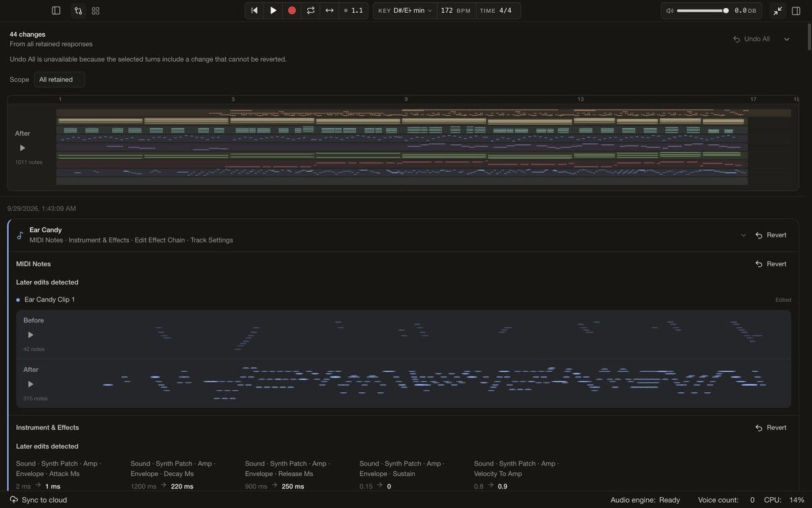Click the CPU 14% status indicator
Screen dimensions: 812x508
784,500
